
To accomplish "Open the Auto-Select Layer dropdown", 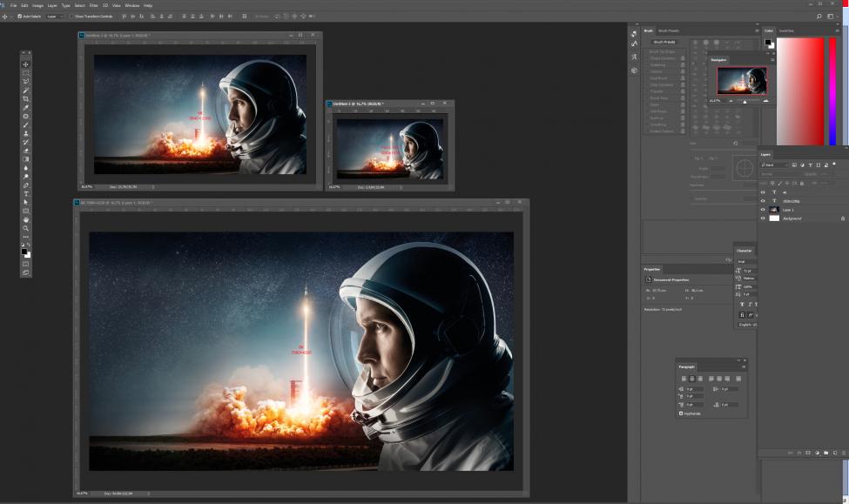I will tap(54, 16).
